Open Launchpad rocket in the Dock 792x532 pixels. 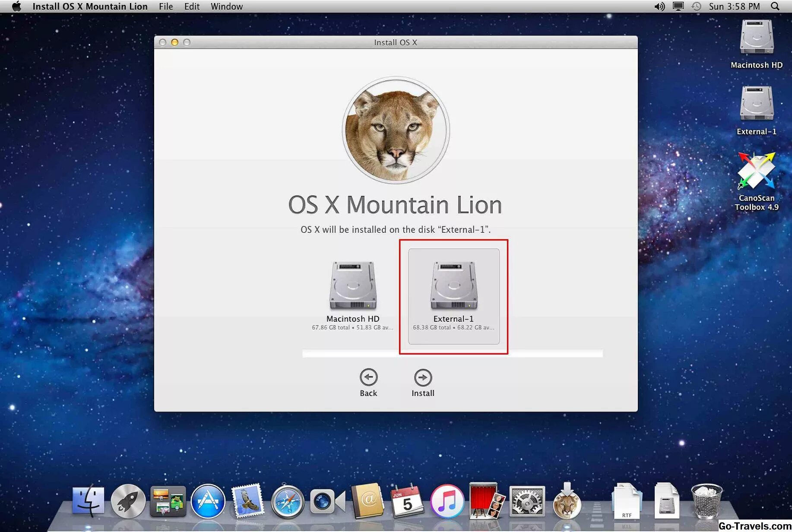tap(128, 501)
